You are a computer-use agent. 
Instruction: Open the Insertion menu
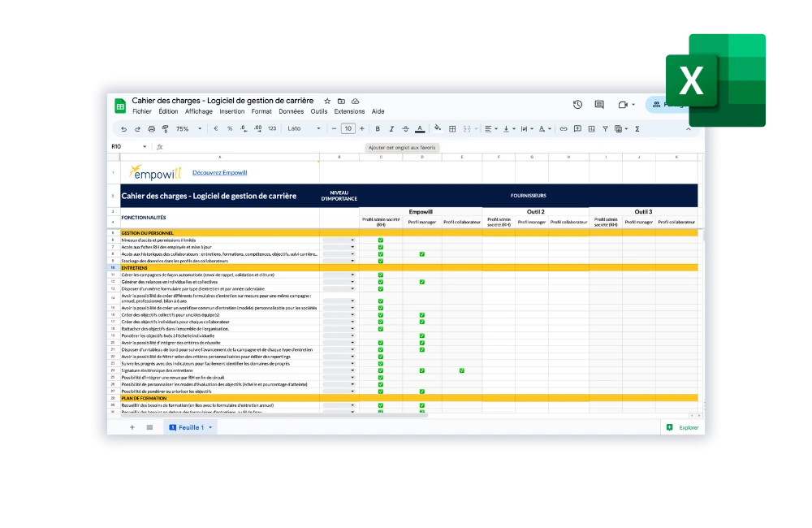tap(232, 111)
